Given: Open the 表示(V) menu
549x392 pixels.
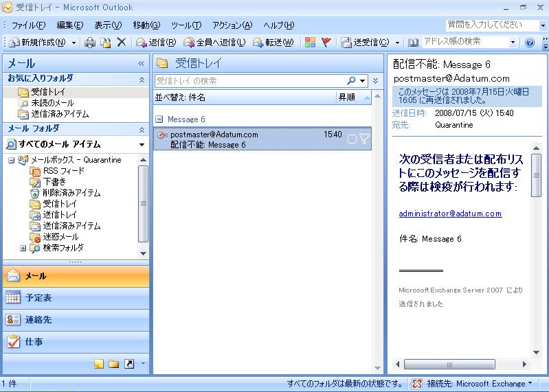Looking at the screenshot, I should pyautogui.click(x=108, y=25).
